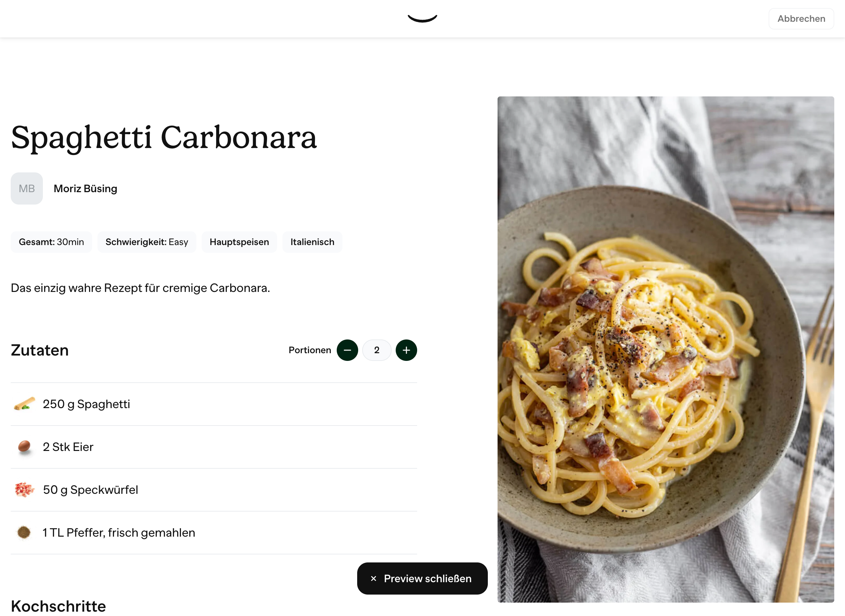Click the Spaghetti Carbonara recipe title
845x616 pixels.
(x=164, y=137)
